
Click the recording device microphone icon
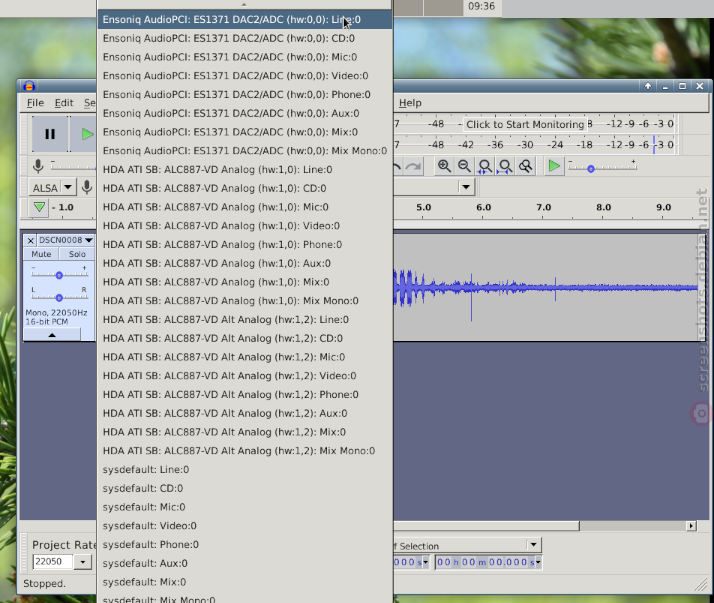pyautogui.click(x=87, y=187)
